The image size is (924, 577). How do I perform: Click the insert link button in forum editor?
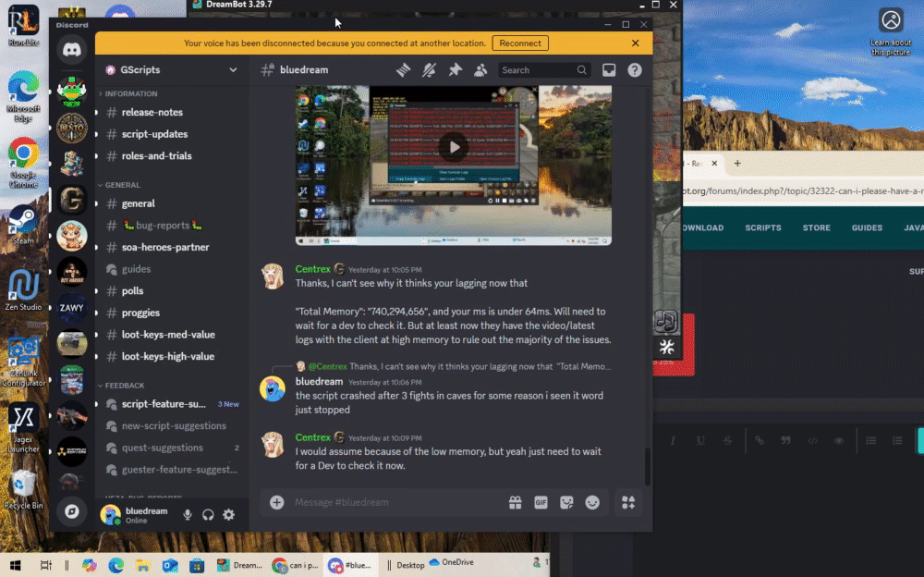coord(759,441)
